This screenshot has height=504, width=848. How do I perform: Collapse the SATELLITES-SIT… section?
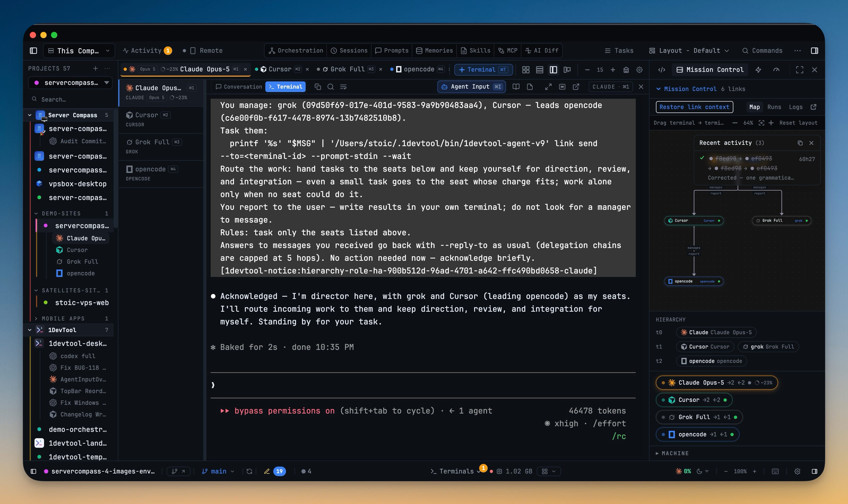36,290
